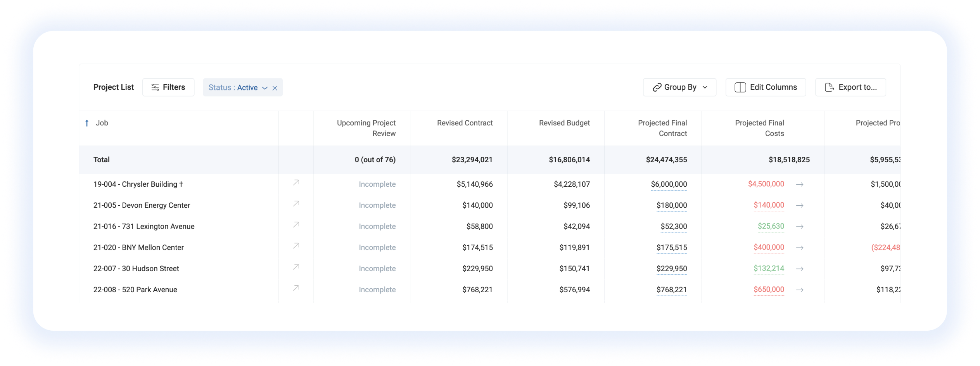980x366 pixels.
Task: Click the arrow next to $400,000 projected costs
Action: 799,248
